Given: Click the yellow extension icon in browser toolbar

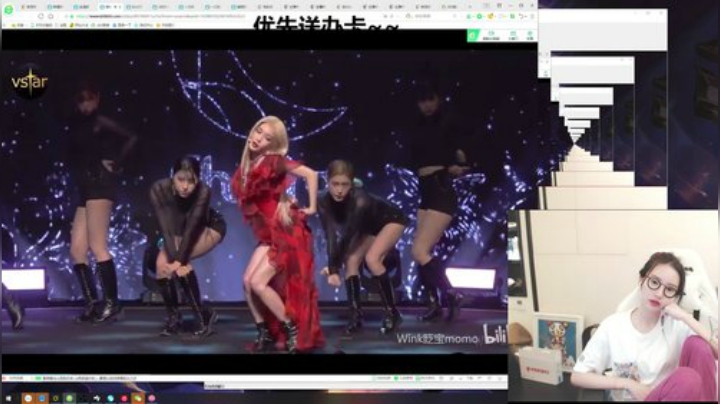Looking at the screenshot, I should pyautogui.click(x=490, y=17).
